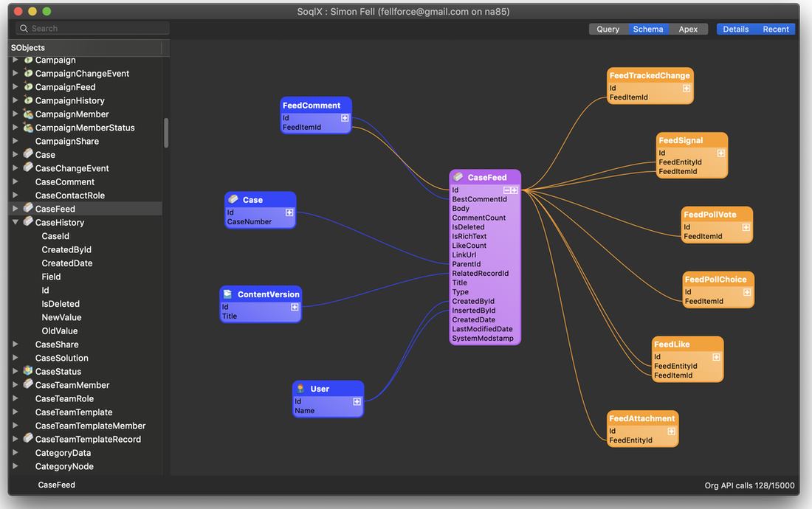Expand the CampaignHistory tree item
812x509 pixels.
[x=16, y=100]
